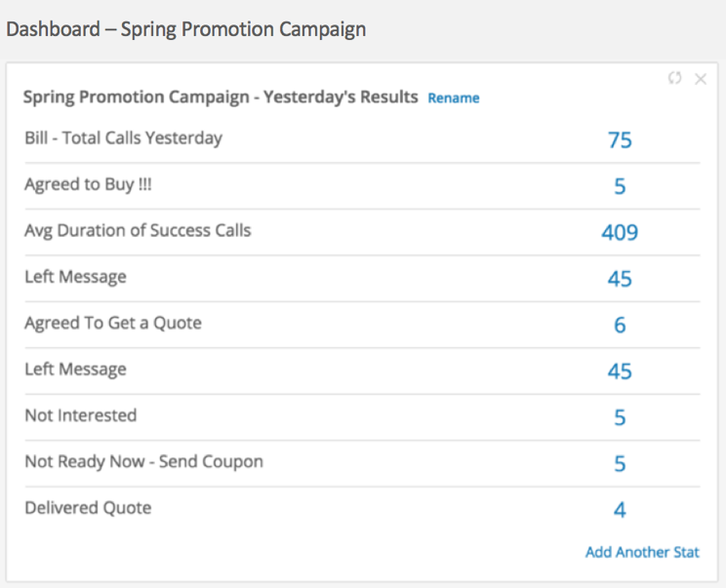Open the Not Interested count value

point(620,418)
